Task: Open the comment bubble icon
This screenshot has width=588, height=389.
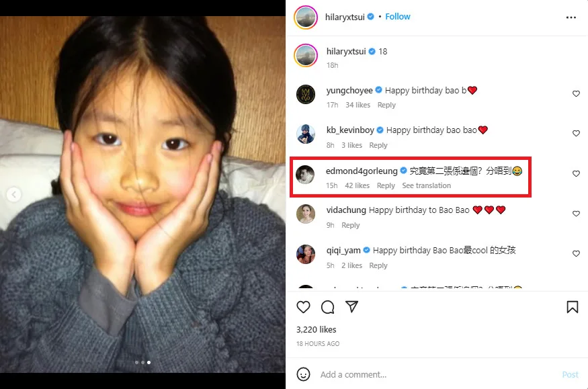Action: click(327, 307)
